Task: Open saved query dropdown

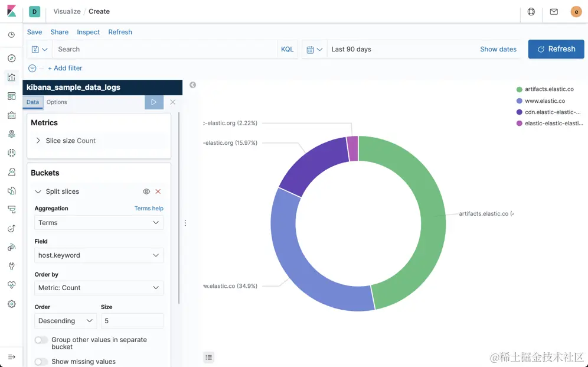Action: [40, 49]
